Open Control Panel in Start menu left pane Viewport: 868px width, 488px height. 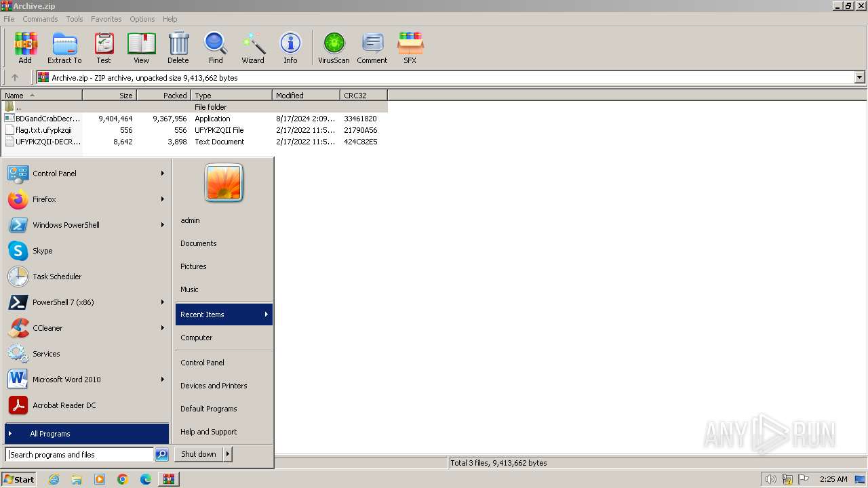point(87,174)
